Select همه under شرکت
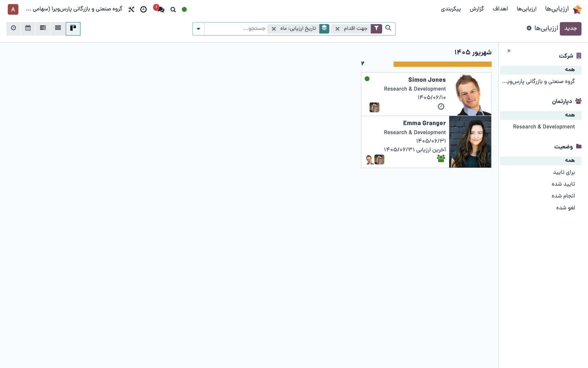The width and height of the screenshot is (588, 368). (541, 70)
